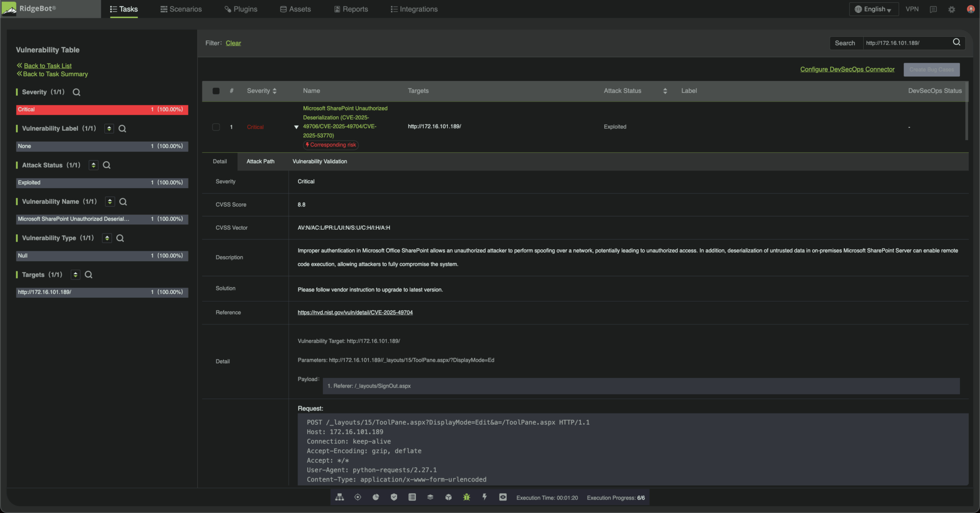The height and width of the screenshot is (513, 980).
Task: Open the list table icon in bottom toolbar
Action: [412, 497]
